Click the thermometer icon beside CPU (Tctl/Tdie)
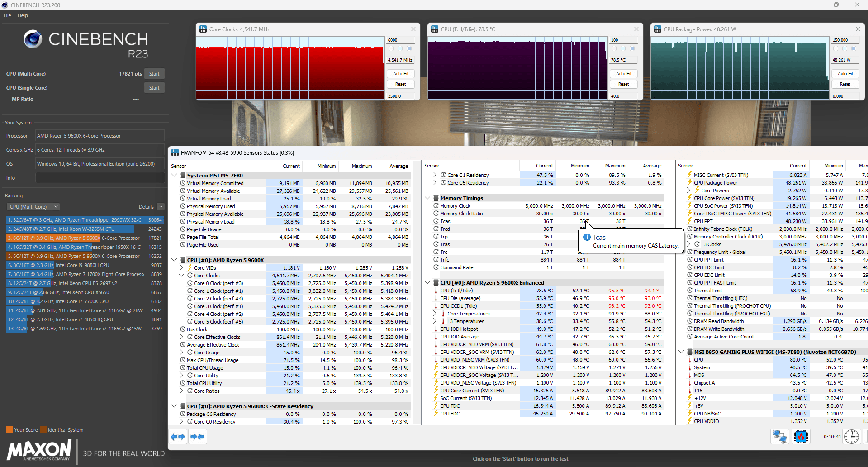868x467 pixels. click(x=436, y=291)
